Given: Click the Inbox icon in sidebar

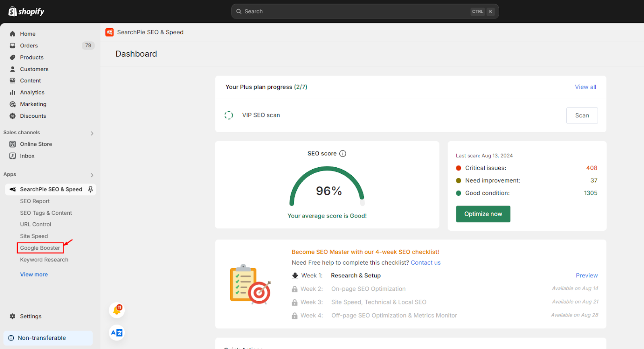Looking at the screenshot, I should (12, 156).
